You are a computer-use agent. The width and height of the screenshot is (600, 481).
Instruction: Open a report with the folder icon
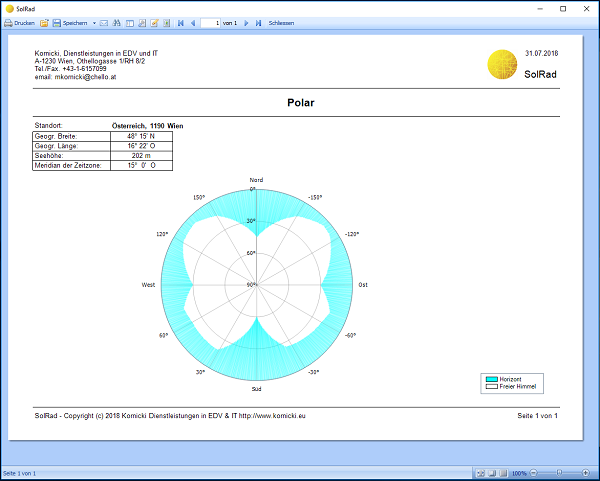pyautogui.click(x=44, y=22)
